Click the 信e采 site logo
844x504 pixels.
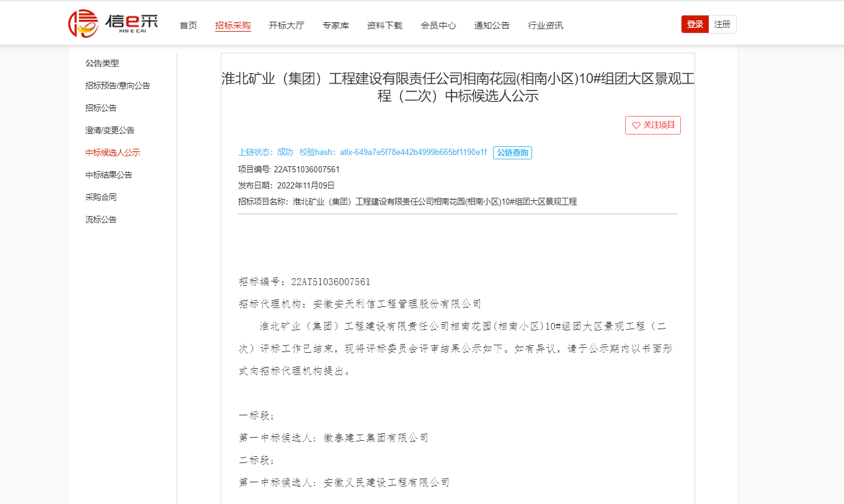point(113,24)
